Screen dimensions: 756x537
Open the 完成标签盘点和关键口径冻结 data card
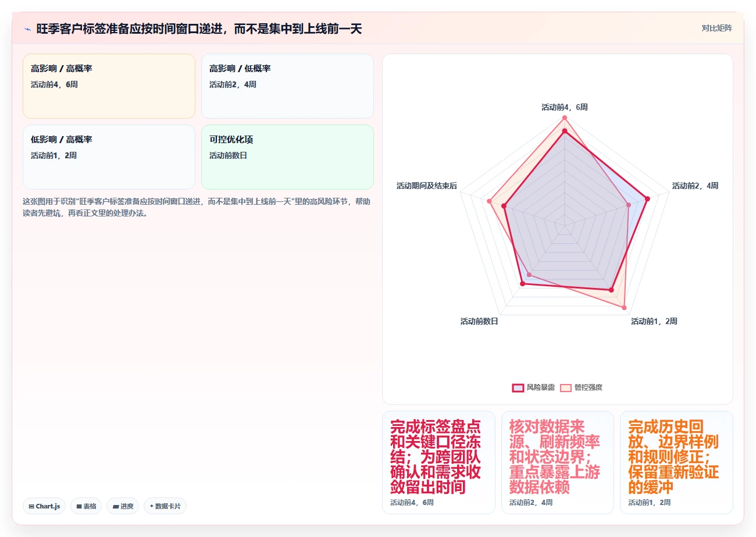(x=438, y=463)
